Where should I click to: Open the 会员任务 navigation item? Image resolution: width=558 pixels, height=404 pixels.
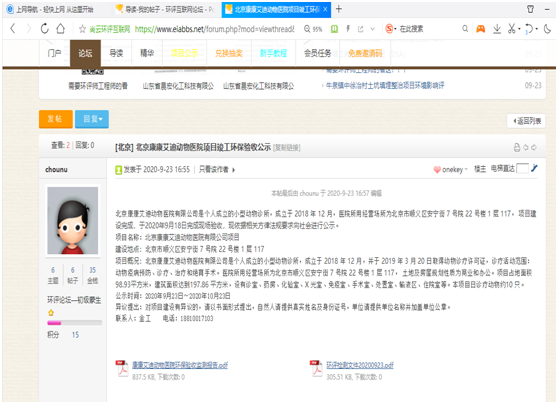pyautogui.click(x=317, y=53)
